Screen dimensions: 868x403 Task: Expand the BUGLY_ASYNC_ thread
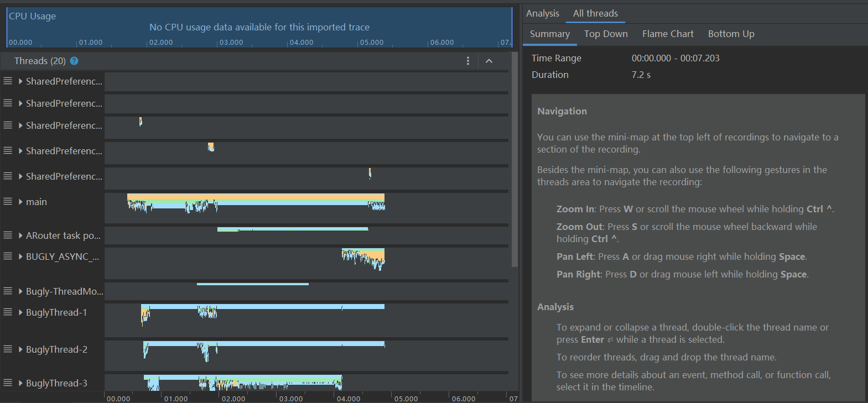pos(20,257)
